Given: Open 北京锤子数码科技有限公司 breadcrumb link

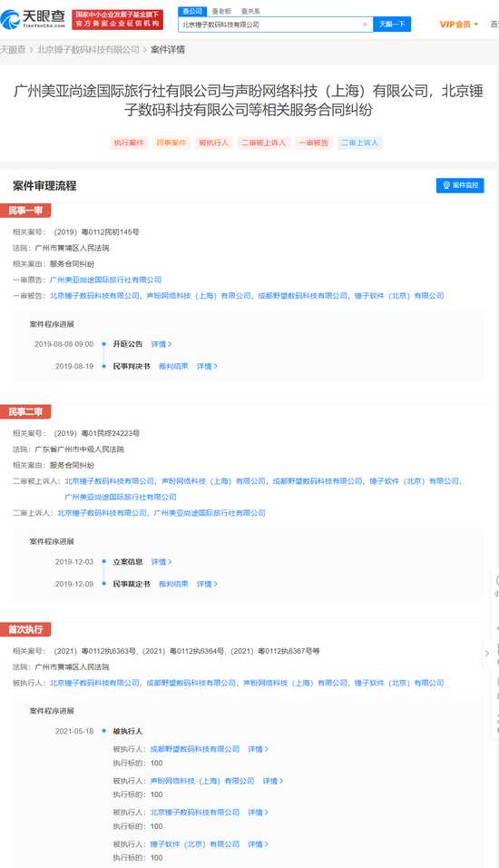Looking at the screenshot, I should pos(89,49).
